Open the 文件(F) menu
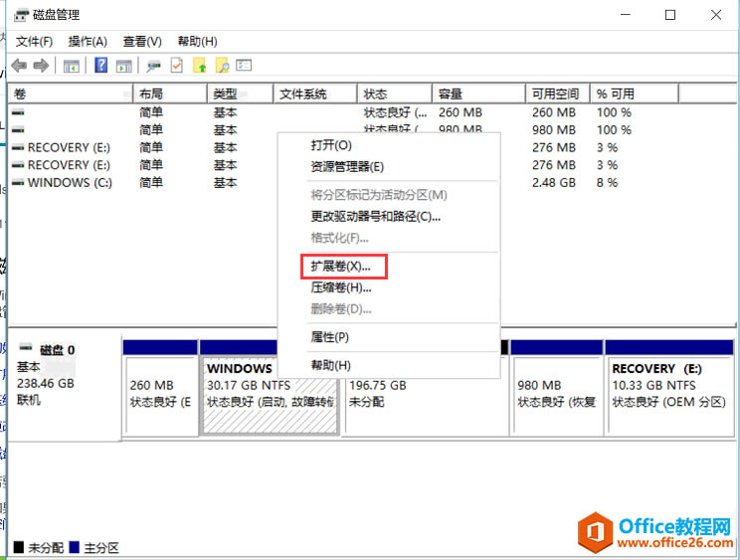Image resolution: width=740 pixels, height=560 pixels. click(x=34, y=42)
